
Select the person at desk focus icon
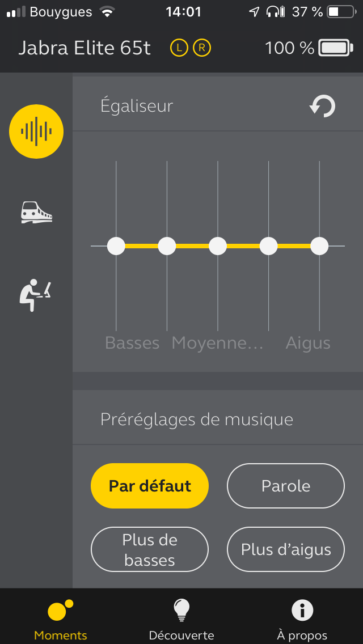(35, 295)
